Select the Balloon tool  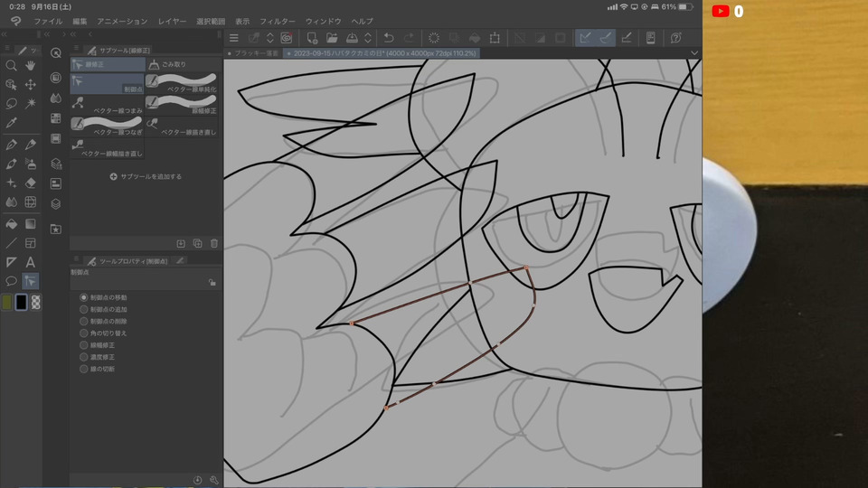tap(11, 281)
